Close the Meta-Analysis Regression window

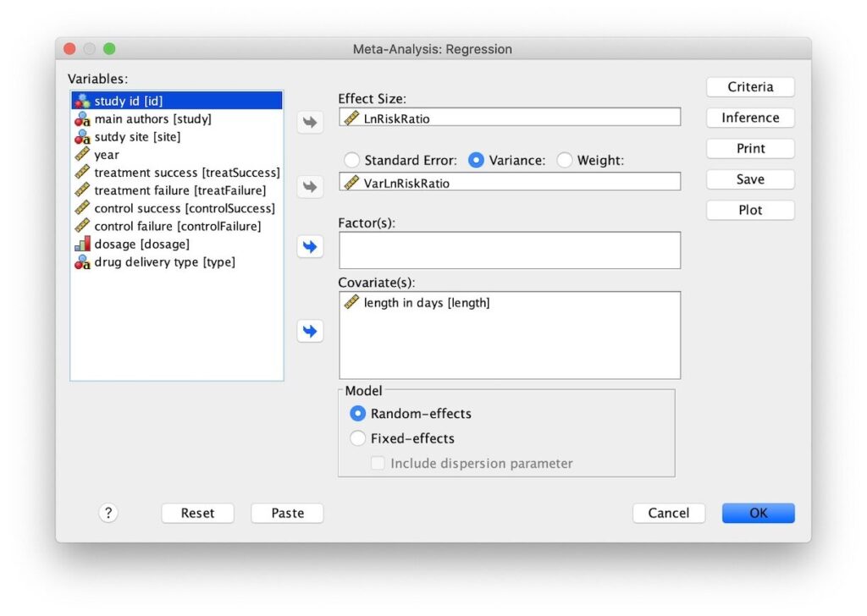tap(69, 48)
